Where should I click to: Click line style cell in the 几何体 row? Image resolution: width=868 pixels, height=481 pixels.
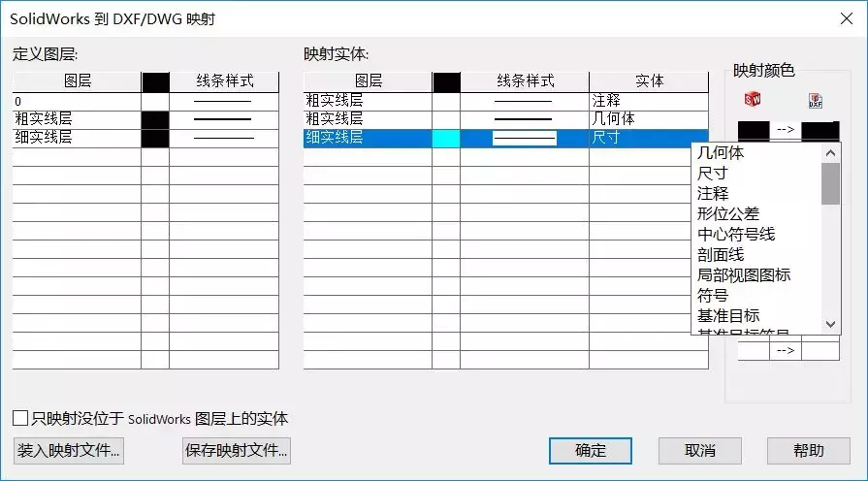(x=525, y=119)
